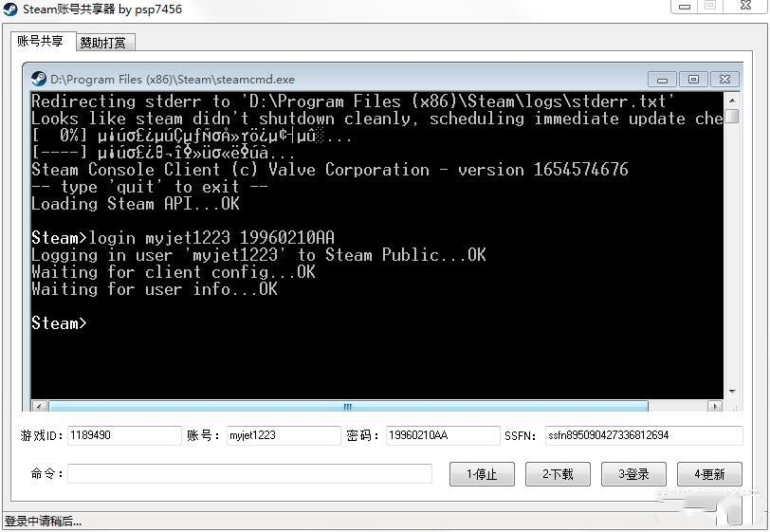
Task: Minimize the Steam账号共享器 main window
Action: [685, 7]
